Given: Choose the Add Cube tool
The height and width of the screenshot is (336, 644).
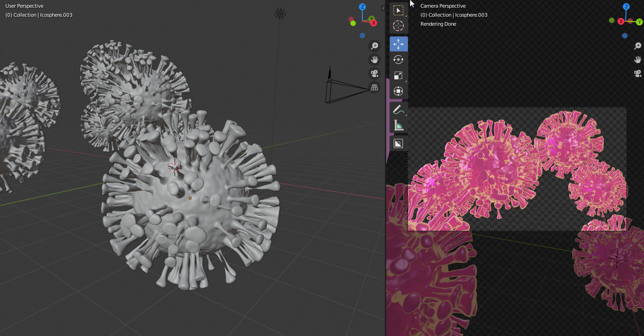Looking at the screenshot, I should pyautogui.click(x=398, y=143).
